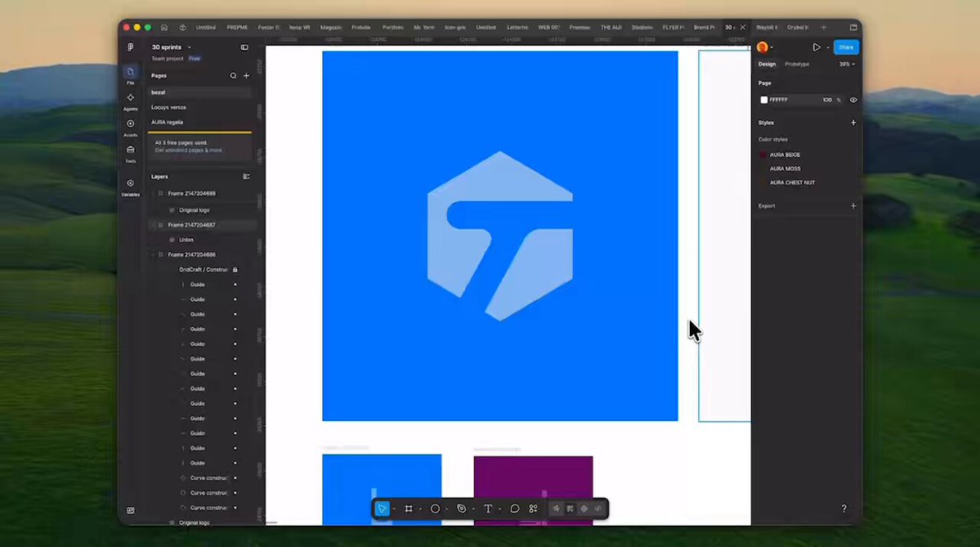
Task: Add a new style with Styles plus
Action: tap(853, 123)
